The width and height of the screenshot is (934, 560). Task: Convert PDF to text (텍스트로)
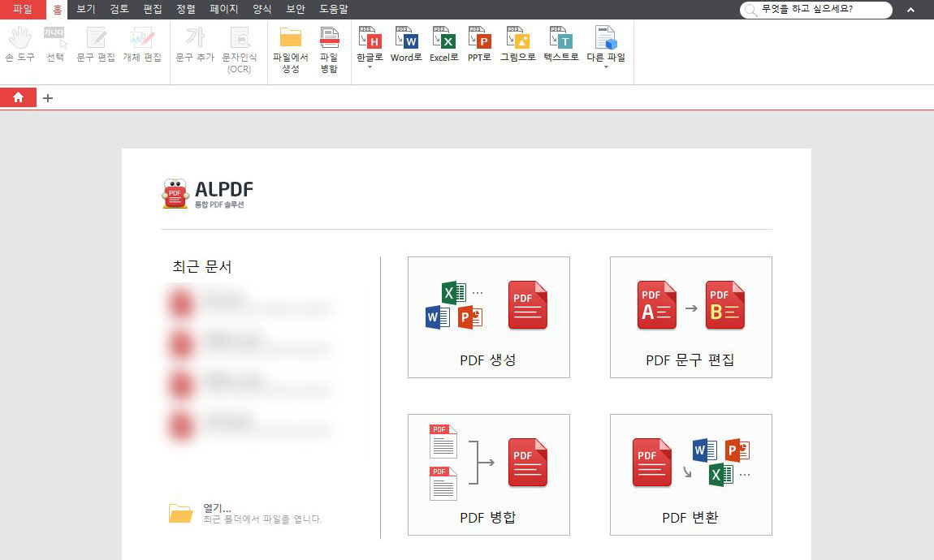click(561, 45)
